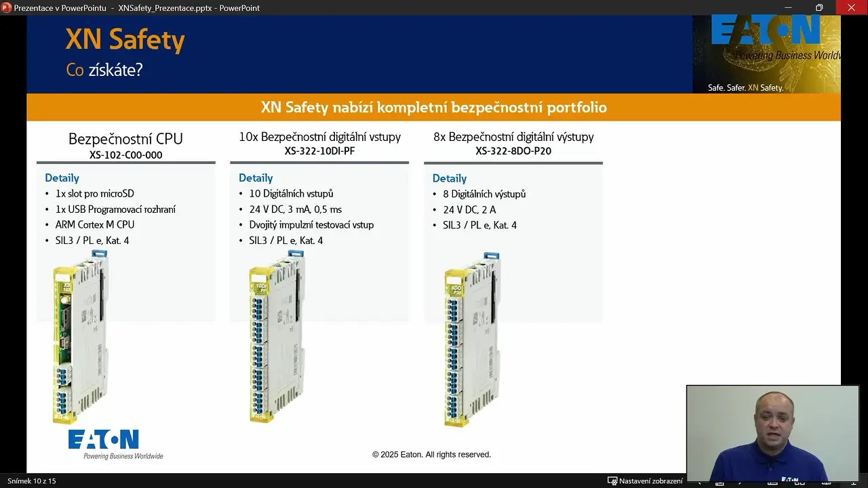Screen dimensions: 868x488
Task: Minimize the PowerPoint presentation window
Action: click(787, 8)
